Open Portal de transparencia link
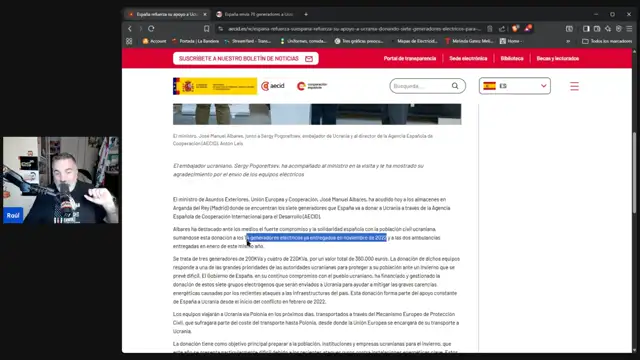The image size is (640, 360). tap(410, 58)
